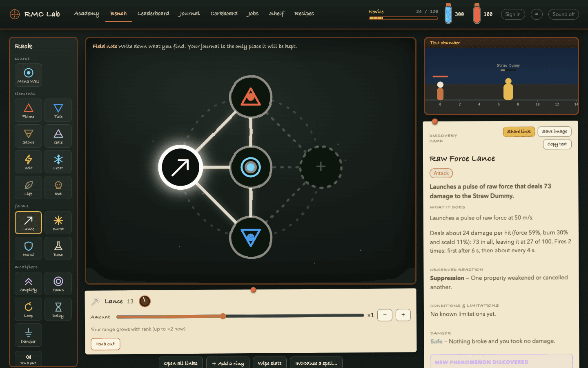Click Rub out below the Amount slider
This screenshot has width=588, height=368.
click(x=105, y=344)
